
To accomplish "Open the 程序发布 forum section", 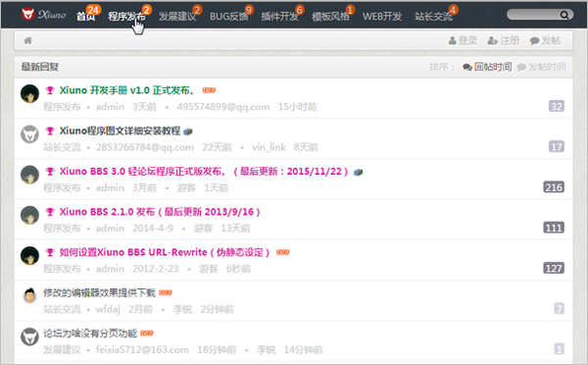I will coord(126,17).
